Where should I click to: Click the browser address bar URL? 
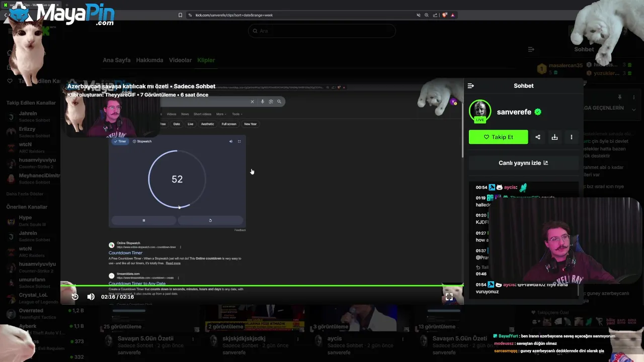[x=234, y=15]
